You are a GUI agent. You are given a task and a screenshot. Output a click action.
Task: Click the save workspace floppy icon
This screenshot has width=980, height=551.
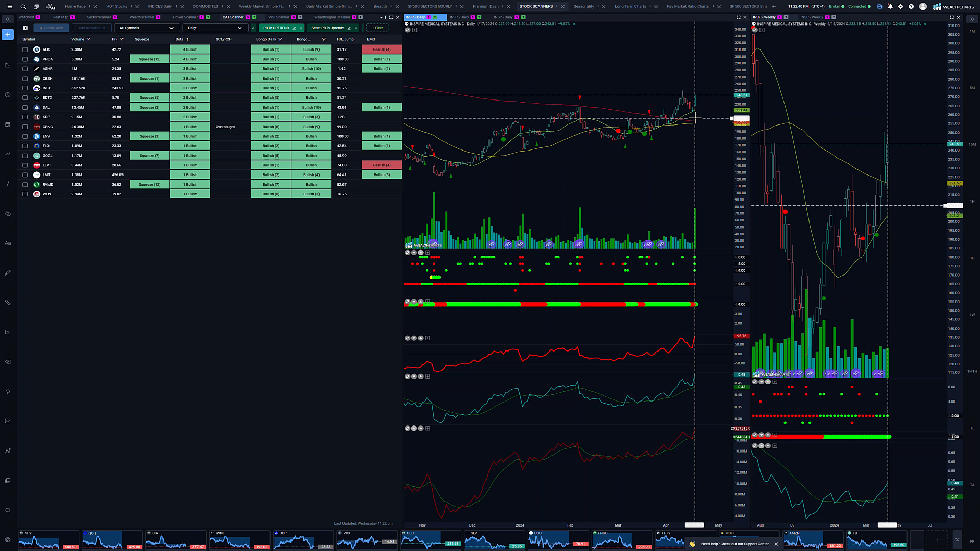(879, 7)
